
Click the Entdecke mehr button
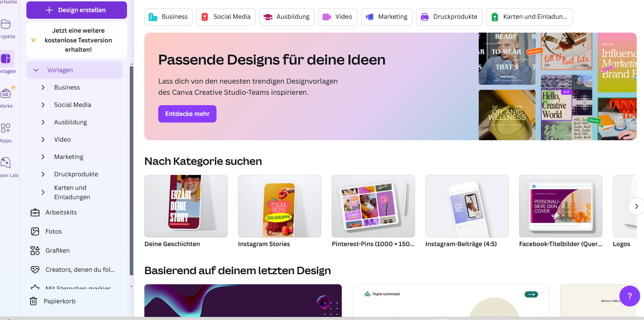[x=187, y=114]
